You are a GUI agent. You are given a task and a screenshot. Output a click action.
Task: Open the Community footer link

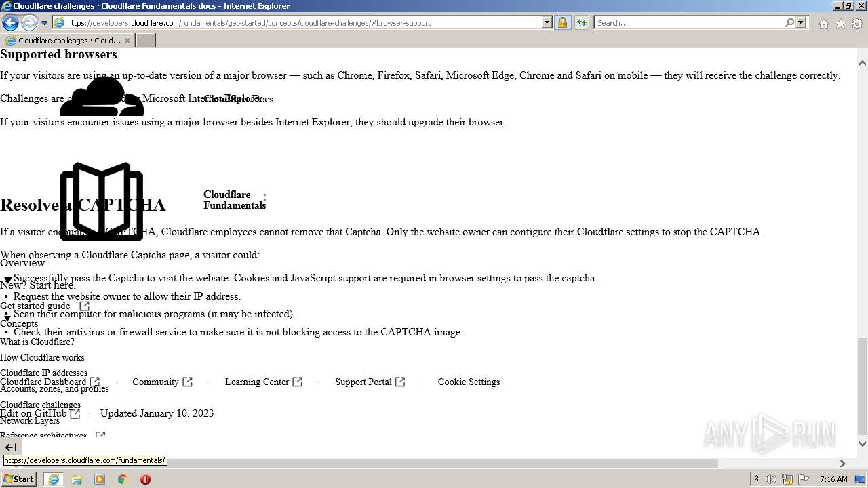coord(155,382)
